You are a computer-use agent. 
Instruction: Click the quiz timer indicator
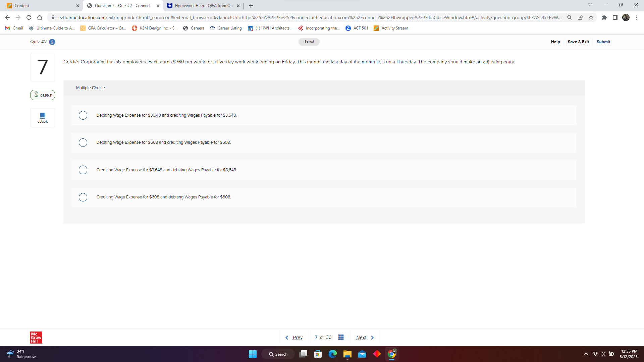[43, 95]
